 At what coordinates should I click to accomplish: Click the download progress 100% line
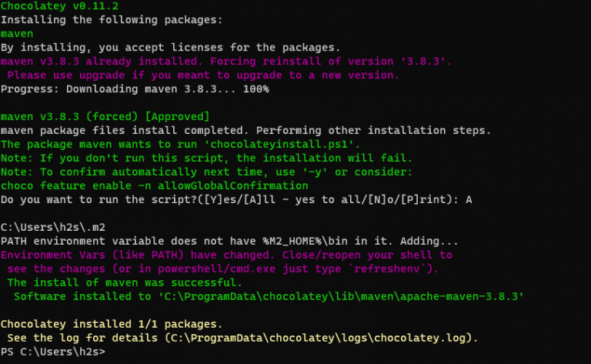click(x=135, y=89)
